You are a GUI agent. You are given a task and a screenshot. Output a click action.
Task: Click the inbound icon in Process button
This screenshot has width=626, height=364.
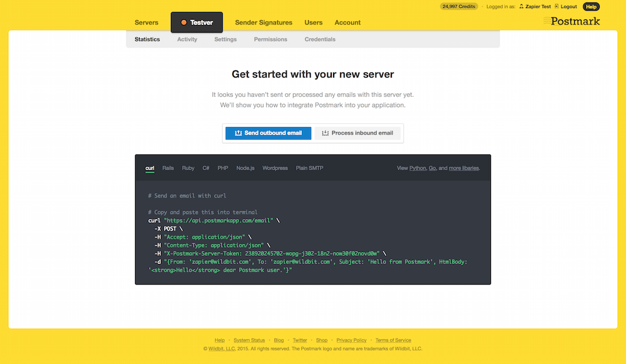click(326, 133)
